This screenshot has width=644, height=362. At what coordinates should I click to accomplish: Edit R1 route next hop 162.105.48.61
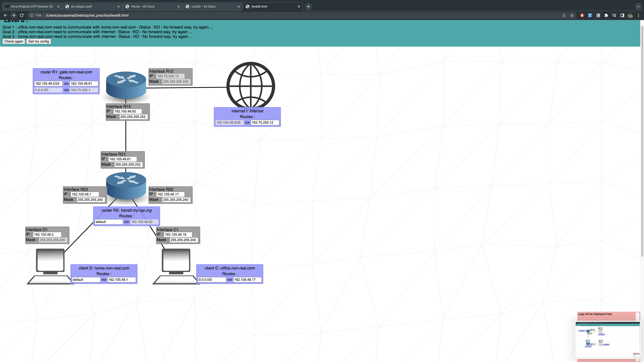84,84
